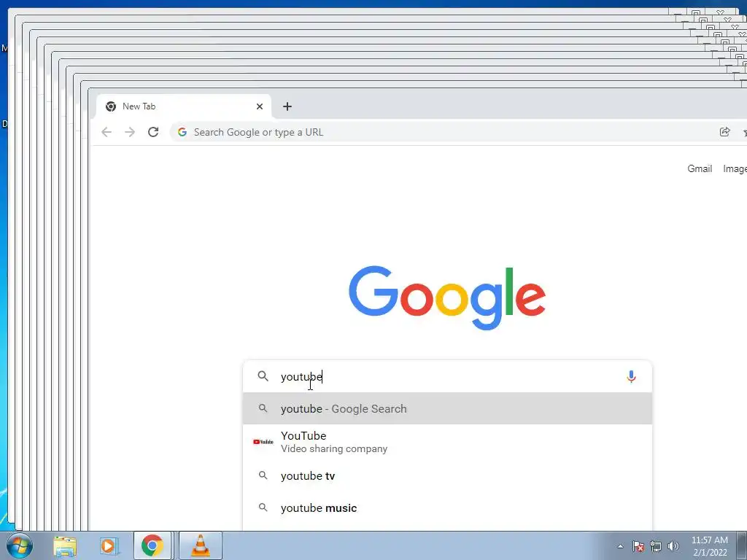
Task: Open the Gmail link
Action: click(x=700, y=168)
